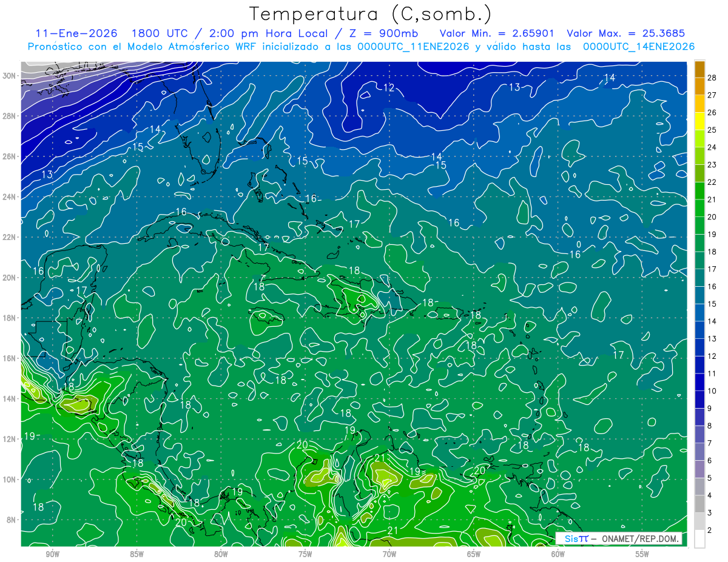Image resolution: width=728 pixels, height=562 pixels.
Task: Click the 'SisTT' logo text
Action: (576, 538)
